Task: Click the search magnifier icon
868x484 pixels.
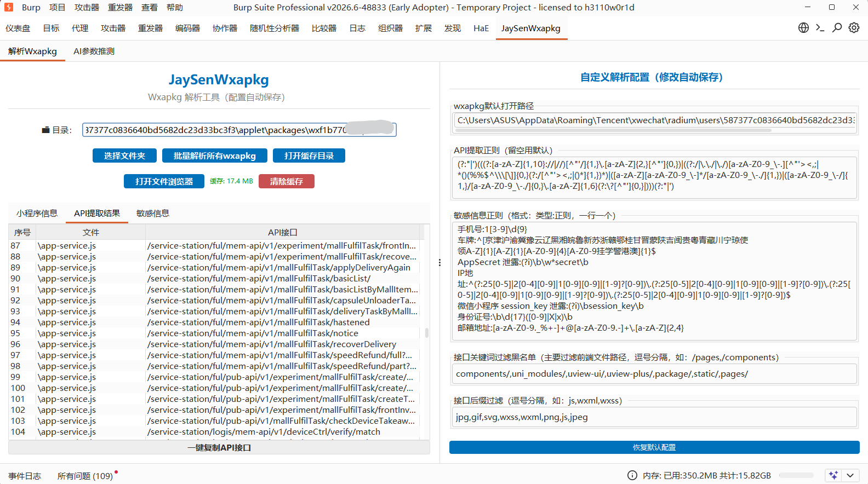Action: coord(837,27)
